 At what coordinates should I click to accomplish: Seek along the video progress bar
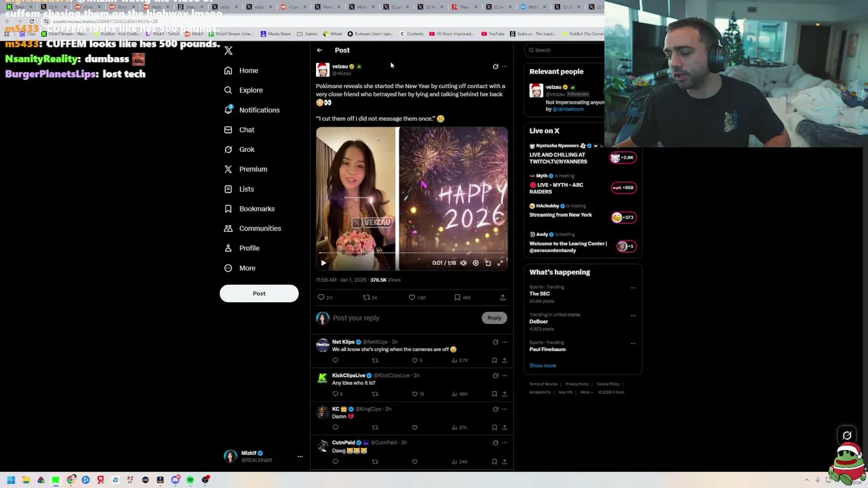point(412,253)
